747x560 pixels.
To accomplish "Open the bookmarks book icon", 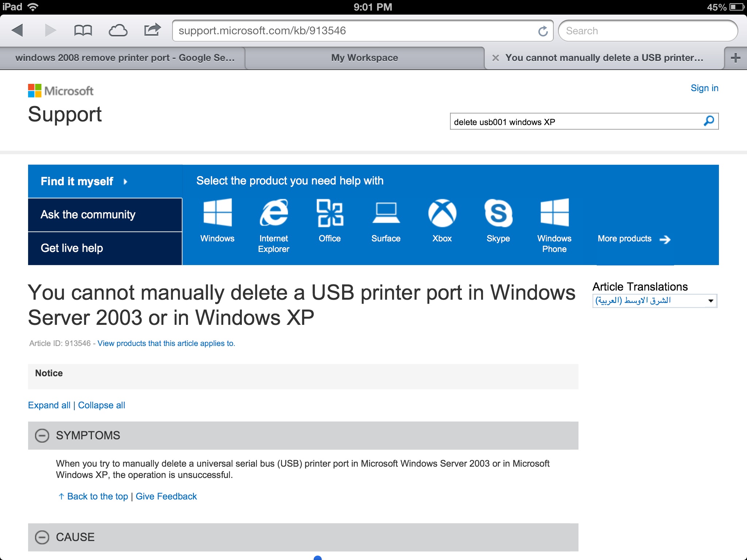I will click(x=83, y=31).
